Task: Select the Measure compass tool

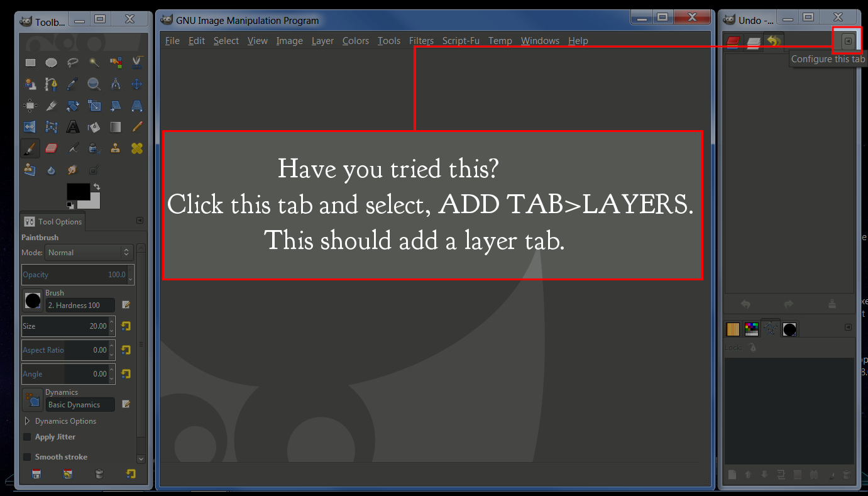Action: click(116, 84)
